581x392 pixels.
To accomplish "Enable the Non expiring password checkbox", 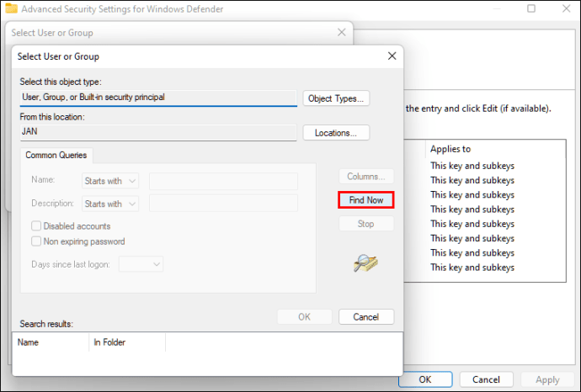I will click(37, 241).
